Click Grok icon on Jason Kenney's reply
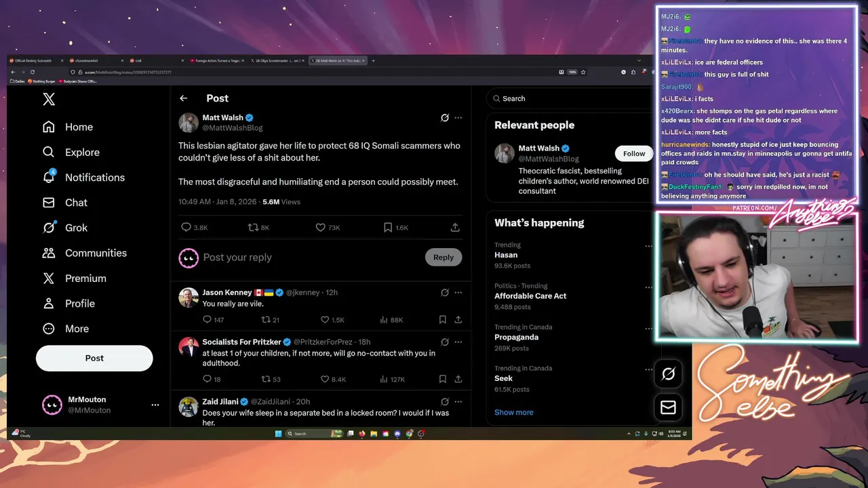This screenshot has width=868, height=488. [x=445, y=293]
